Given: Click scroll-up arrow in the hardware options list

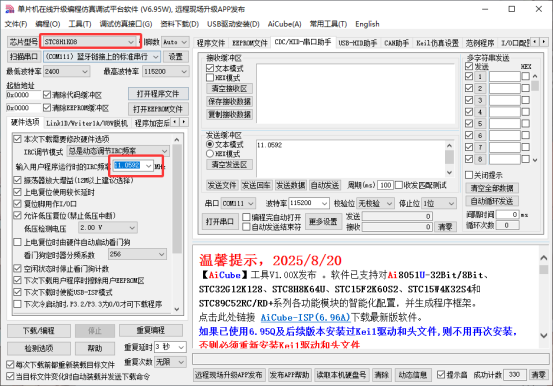Looking at the screenshot, I should click(x=177, y=140).
